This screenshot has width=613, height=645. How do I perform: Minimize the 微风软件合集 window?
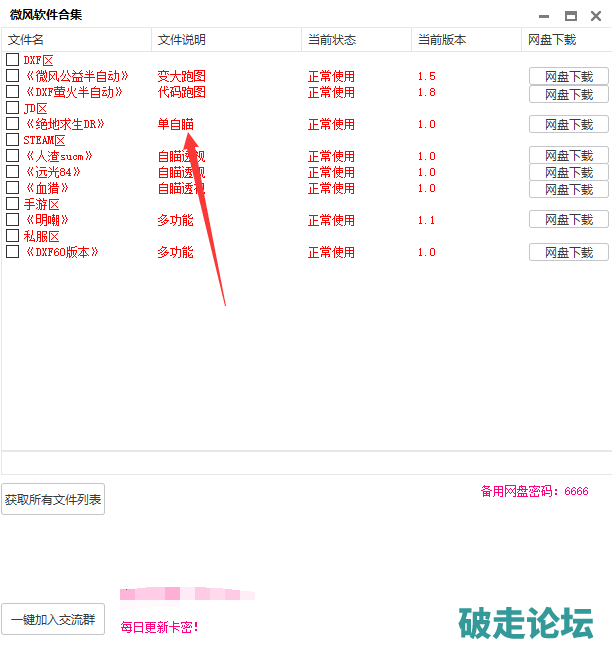(544, 15)
